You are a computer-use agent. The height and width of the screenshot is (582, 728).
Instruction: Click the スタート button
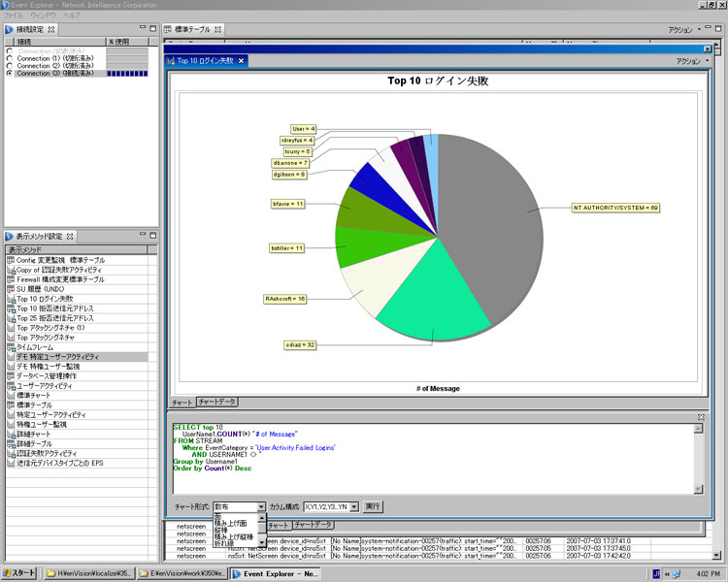pos(19,573)
